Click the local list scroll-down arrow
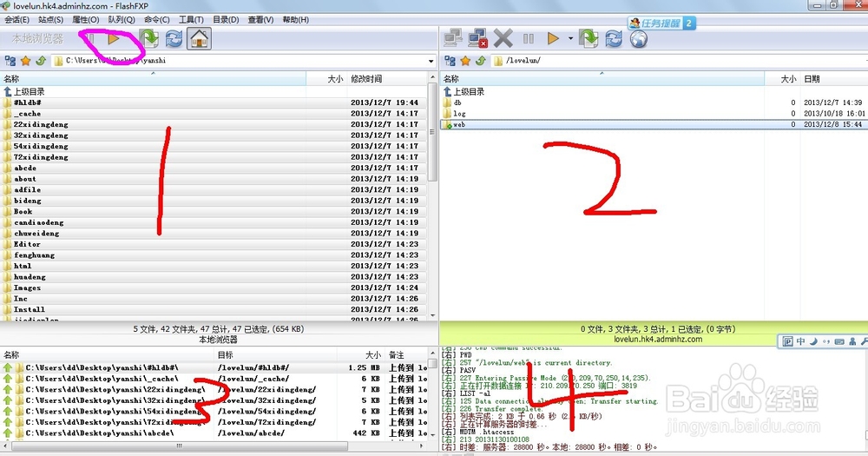The height and width of the screenshot is (456, 868). [433, 316]
